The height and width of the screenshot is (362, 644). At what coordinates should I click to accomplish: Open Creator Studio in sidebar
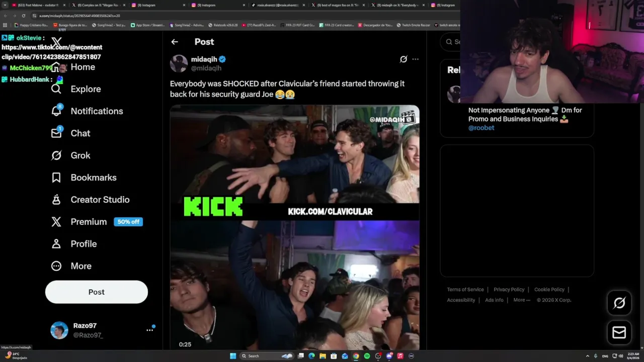click(x=90, y=200)
